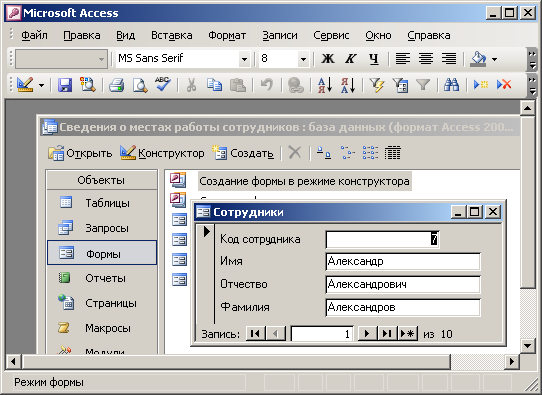The image size is (542, 395).
Task: Open the object selector combo box
Action: pyautogui.click(x=61, y=59)
